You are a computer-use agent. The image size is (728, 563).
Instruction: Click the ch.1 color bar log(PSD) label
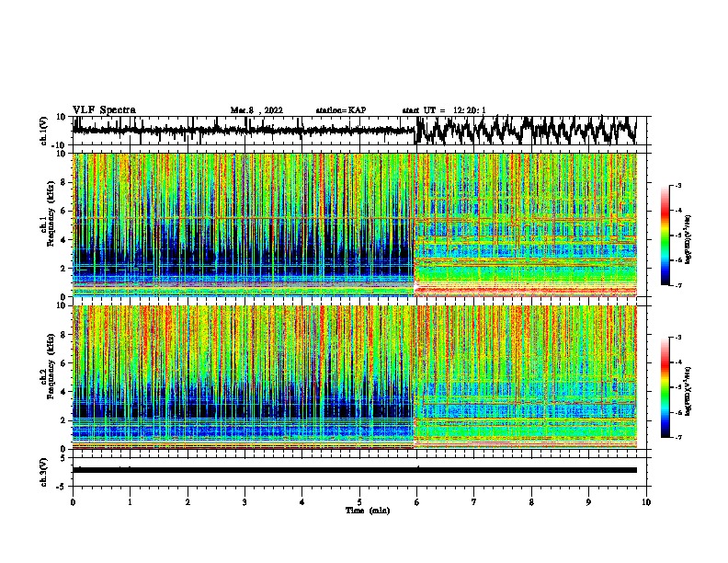tap(688, 240)
